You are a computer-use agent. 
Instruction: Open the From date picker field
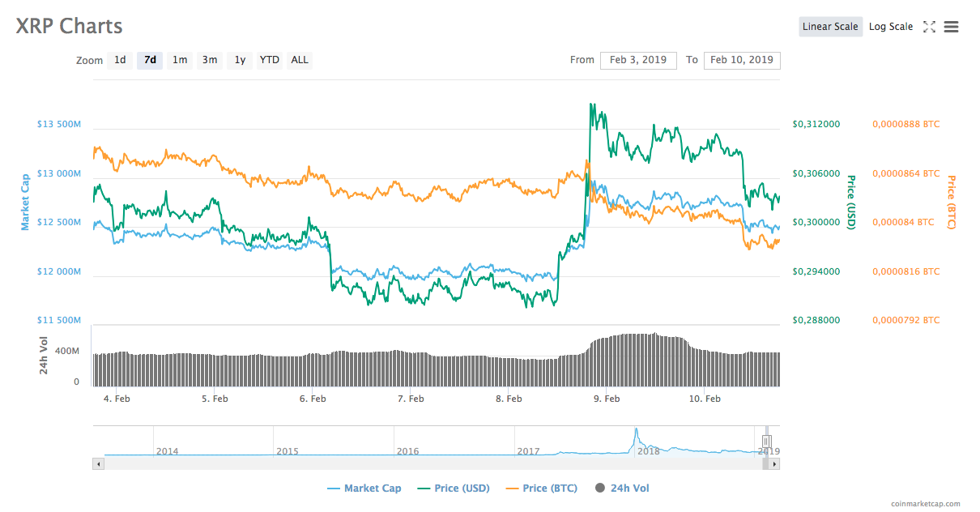tap(638, 60)
